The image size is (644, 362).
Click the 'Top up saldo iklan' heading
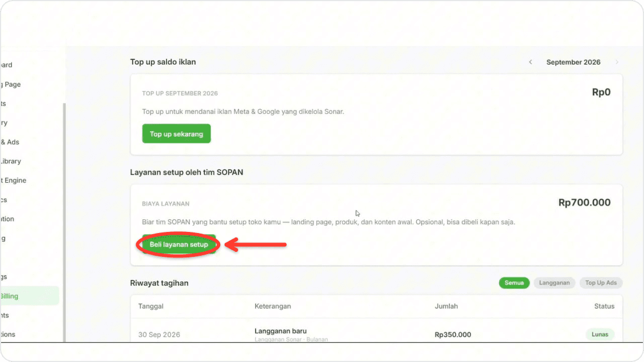coord(163,61)
